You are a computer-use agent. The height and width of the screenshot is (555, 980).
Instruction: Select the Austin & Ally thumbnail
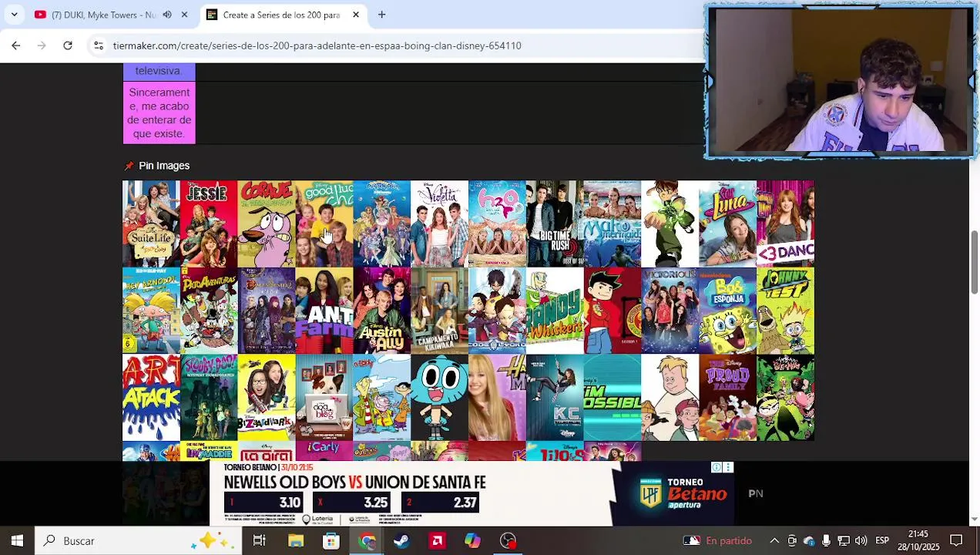[x=382, y=311]
